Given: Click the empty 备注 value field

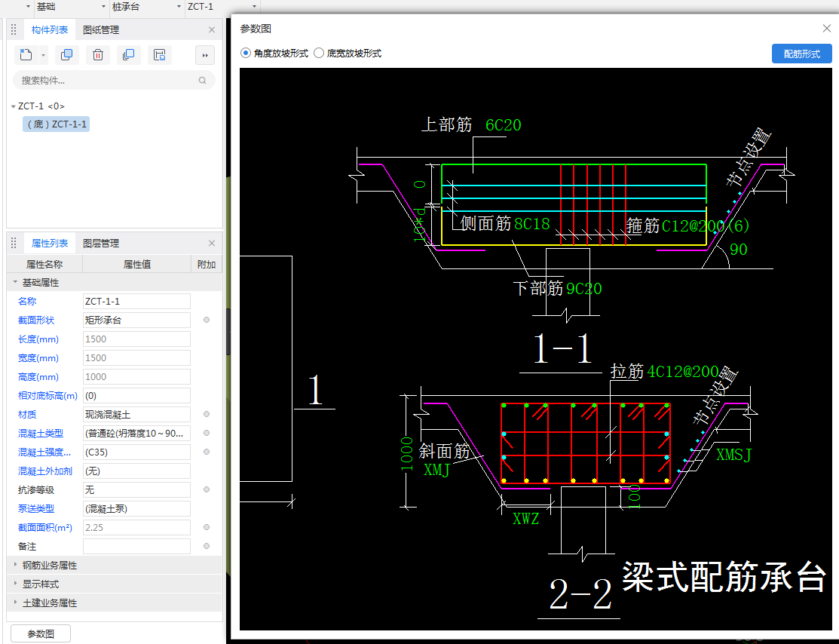Looking at the screenshot, I should (x=136, y=546).
